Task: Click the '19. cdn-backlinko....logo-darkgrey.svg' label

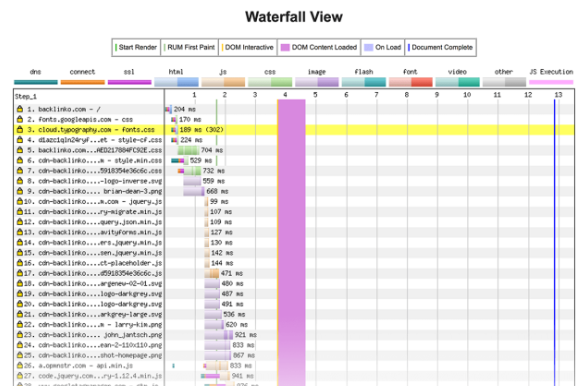Action: (x=93, y=294)
